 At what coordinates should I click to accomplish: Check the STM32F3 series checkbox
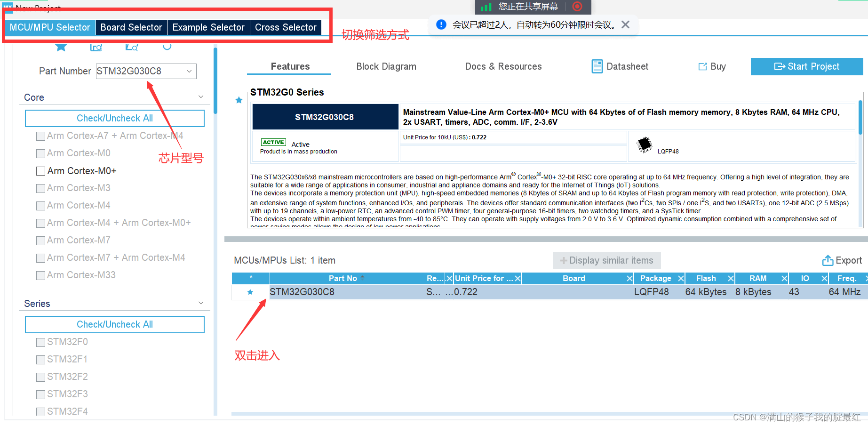40,394
